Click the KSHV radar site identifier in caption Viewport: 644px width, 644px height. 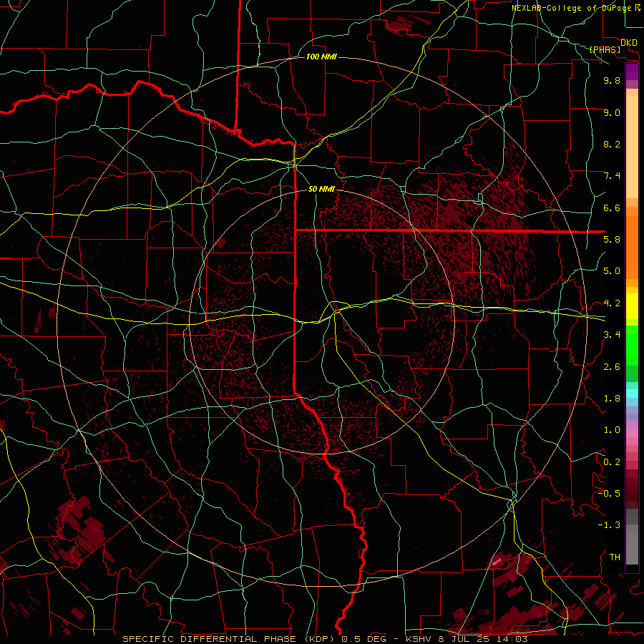(418, 639)
